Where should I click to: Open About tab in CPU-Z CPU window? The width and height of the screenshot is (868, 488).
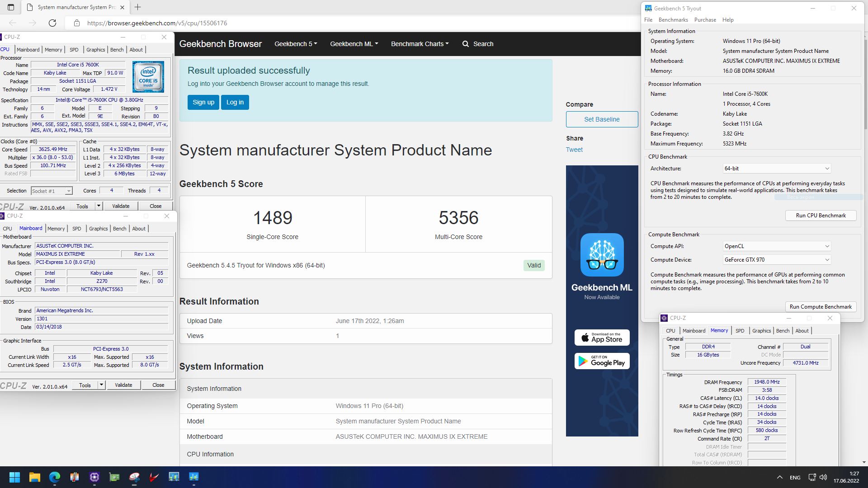(136, 50)
